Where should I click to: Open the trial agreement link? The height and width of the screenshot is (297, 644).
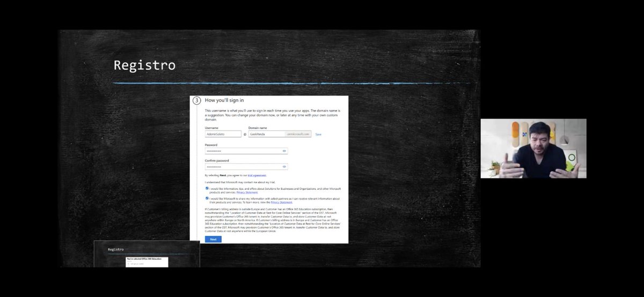pyautogui.click(x=257, y=175)
